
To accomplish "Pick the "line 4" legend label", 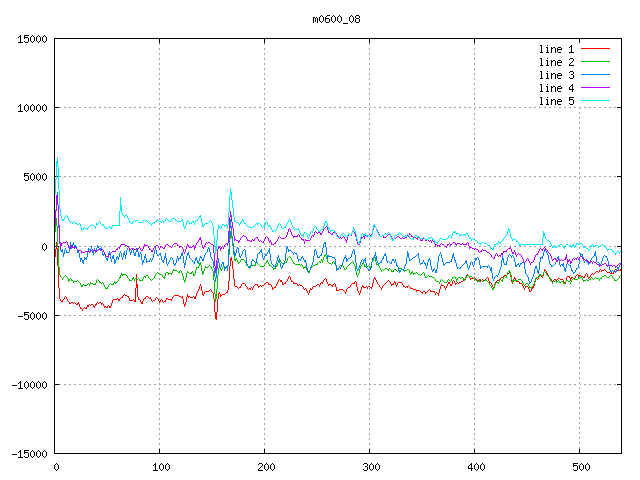I will pos(556,88).
